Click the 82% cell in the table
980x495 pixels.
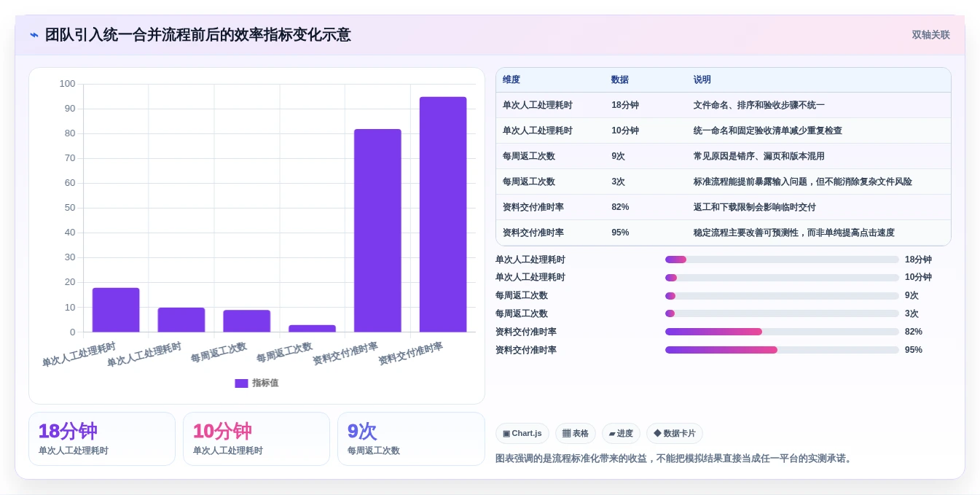coord(620,208)
